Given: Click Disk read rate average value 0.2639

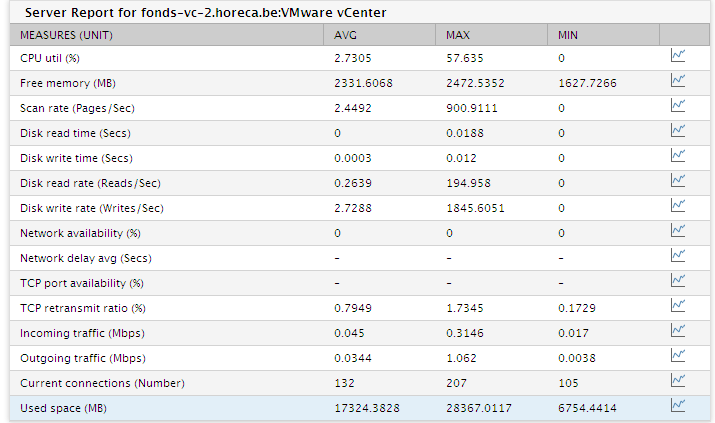Looking at the screenshot, I should click(x=352, y=183).
